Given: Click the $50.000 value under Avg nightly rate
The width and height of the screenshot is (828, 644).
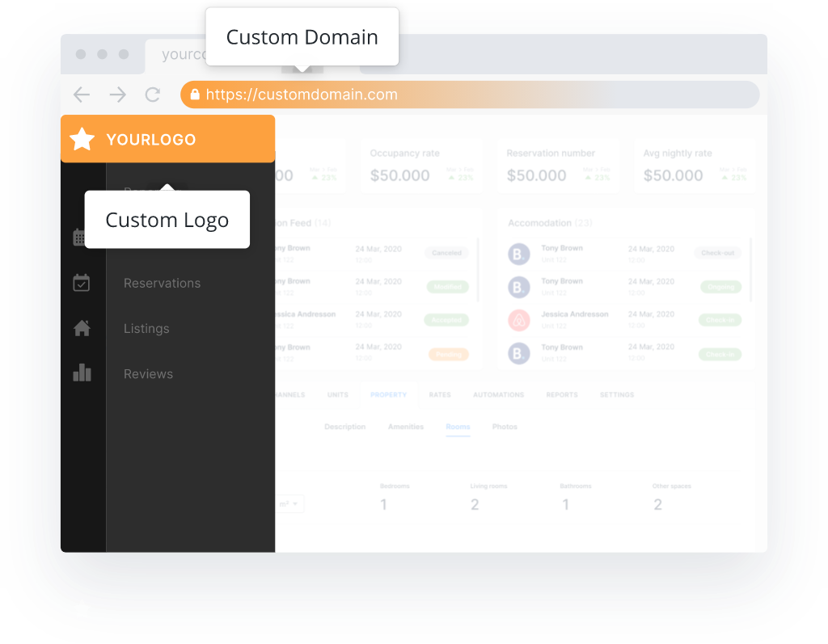Looking at the screenshot, I should click(x=674, y=175).
